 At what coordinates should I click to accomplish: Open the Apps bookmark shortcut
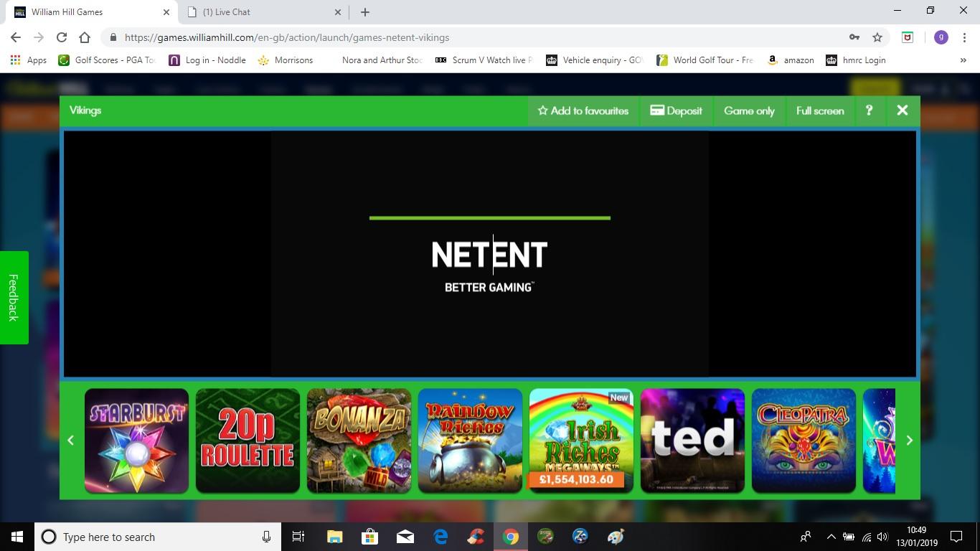29,60
